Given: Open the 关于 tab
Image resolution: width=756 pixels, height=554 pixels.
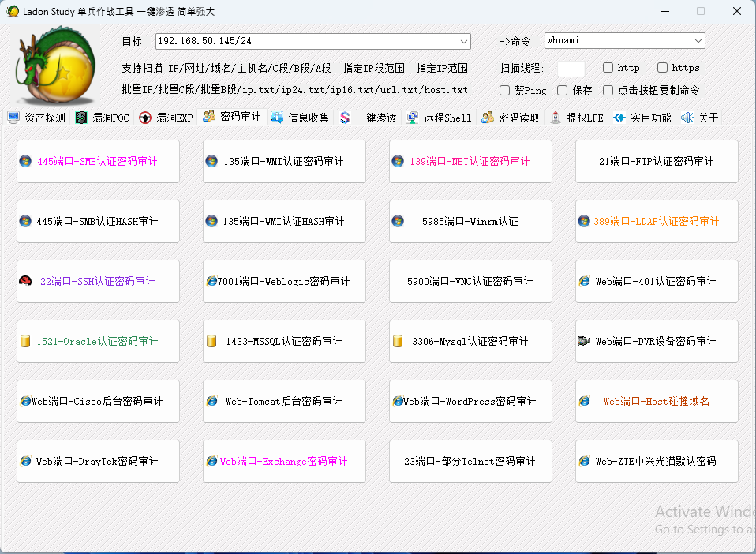Looking at the screenshot, I should click(x=700, y=118).
